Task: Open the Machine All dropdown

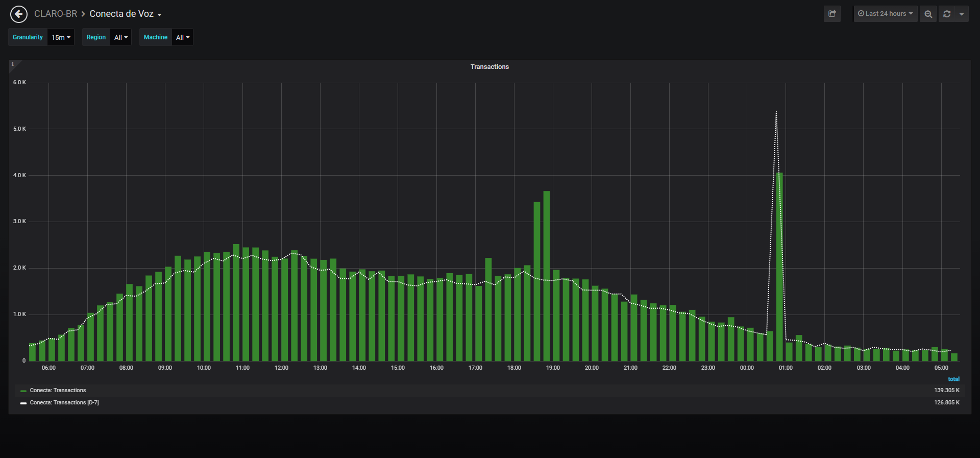Action: click(x=183, y=37)
